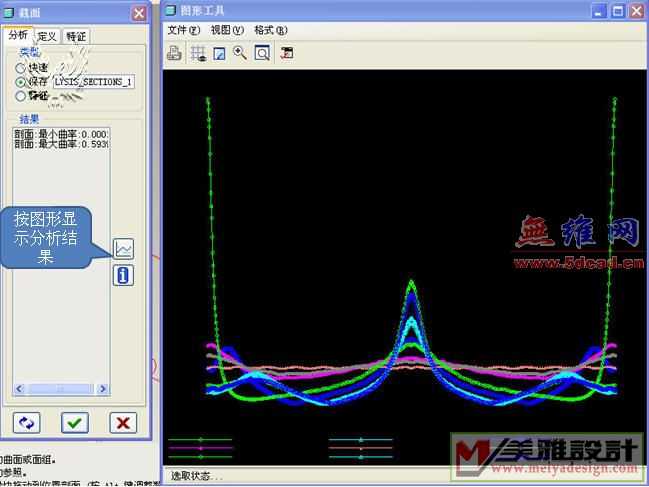Confirm with the green checkmark button
Screen dimensions: 649x487
(x=74, y=423)
